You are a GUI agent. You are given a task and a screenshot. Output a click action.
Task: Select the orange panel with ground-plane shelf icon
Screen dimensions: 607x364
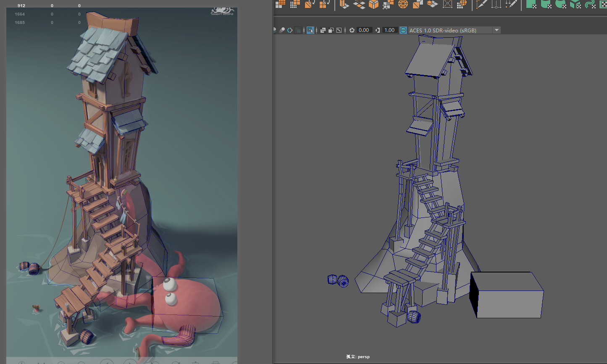click(x=344, y=4)
